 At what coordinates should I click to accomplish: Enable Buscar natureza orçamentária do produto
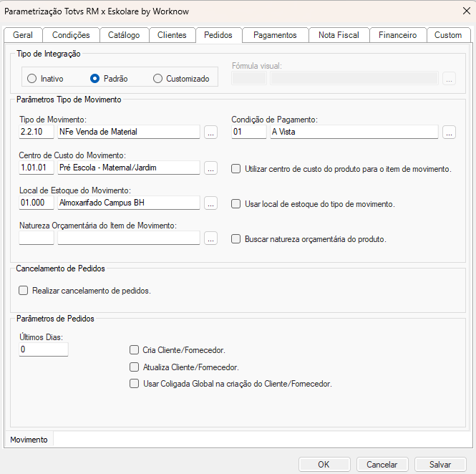point(235,239)
